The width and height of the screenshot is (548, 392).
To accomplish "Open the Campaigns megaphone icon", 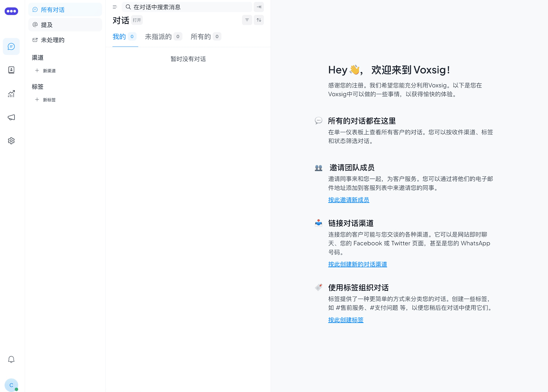I will (11, 117).
